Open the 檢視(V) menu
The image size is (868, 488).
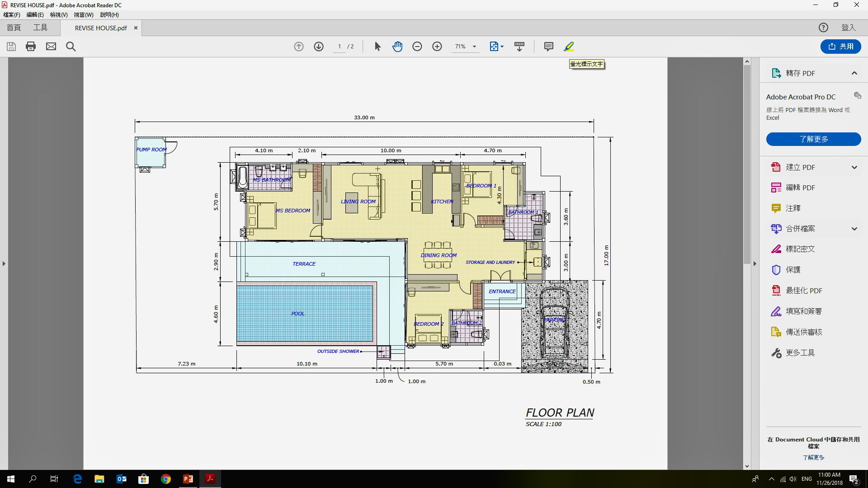[59, 15]
